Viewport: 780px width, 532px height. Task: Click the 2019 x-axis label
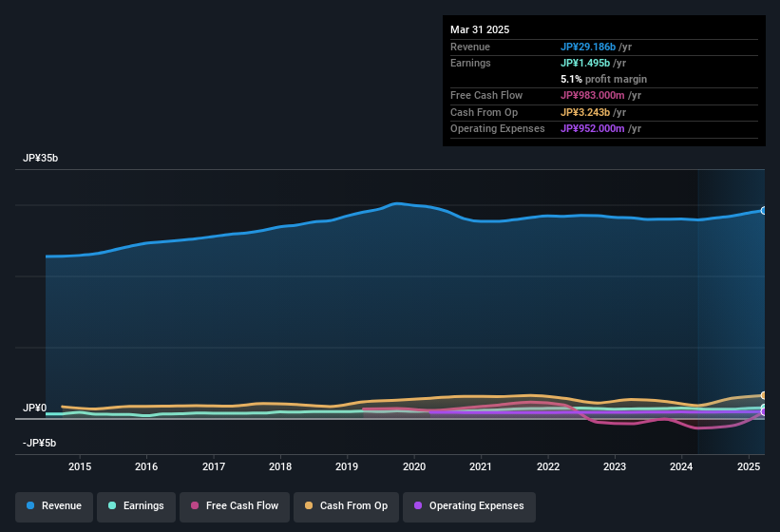click(x=347, y=466)
